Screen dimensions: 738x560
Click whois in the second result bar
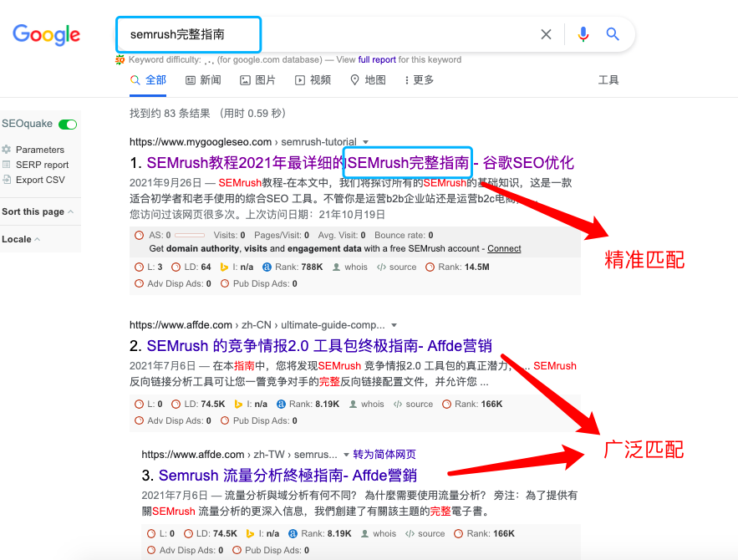(367, 404)
